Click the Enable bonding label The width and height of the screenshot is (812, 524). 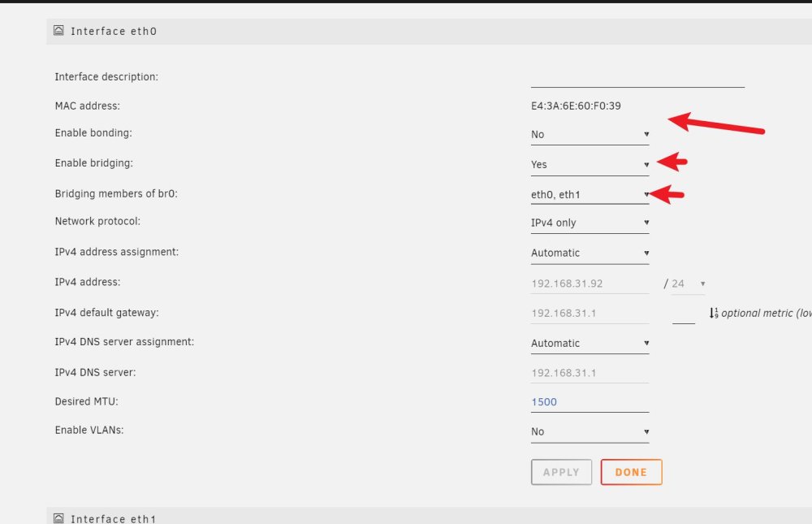pyautogui.click(x=93, y=132)
